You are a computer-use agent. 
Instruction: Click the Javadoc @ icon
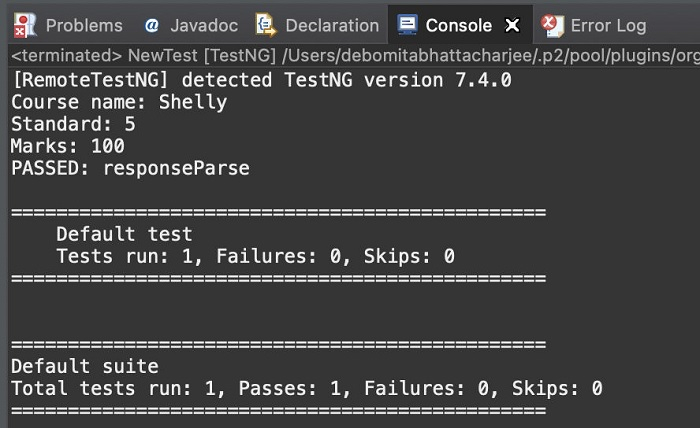click(152, 25)
